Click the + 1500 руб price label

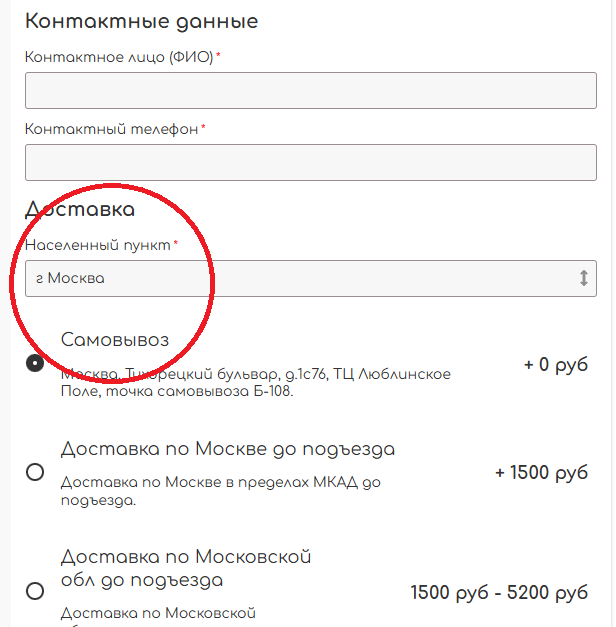541,472
